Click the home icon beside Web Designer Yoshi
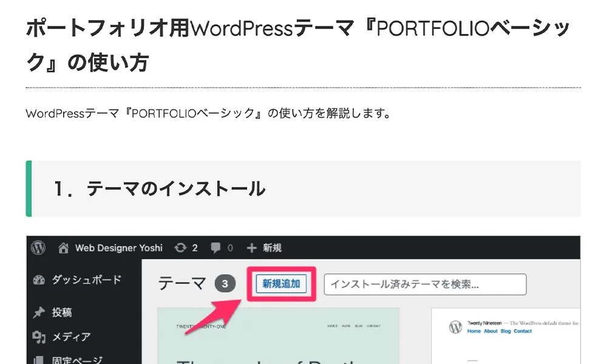The image size is (607, 364). pos(63,248)
